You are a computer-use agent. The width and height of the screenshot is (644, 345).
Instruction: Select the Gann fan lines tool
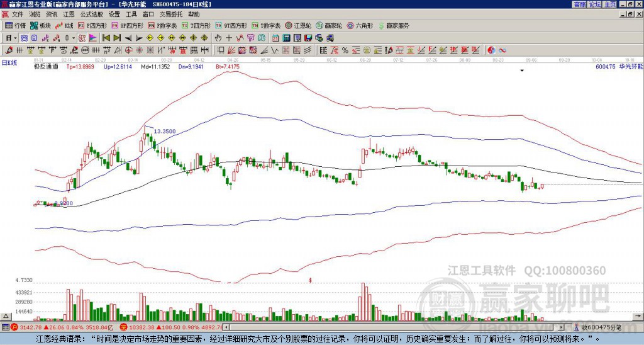click(231, 50)
